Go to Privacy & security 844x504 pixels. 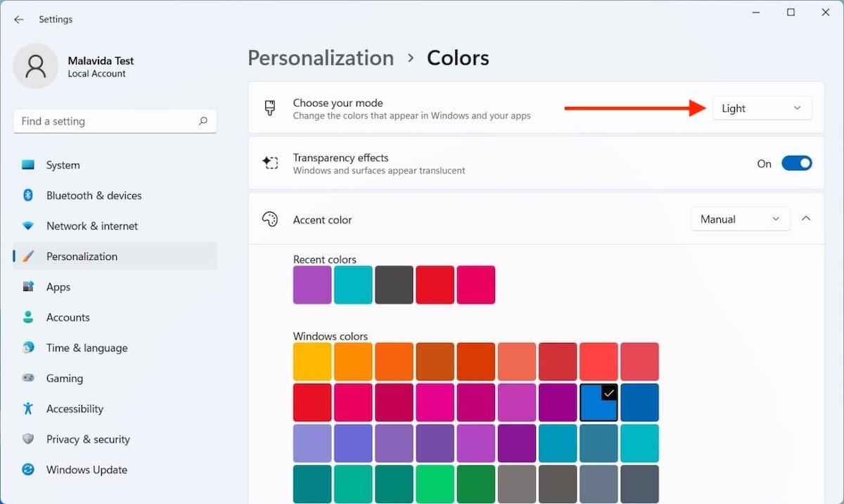tap(115, 439)
